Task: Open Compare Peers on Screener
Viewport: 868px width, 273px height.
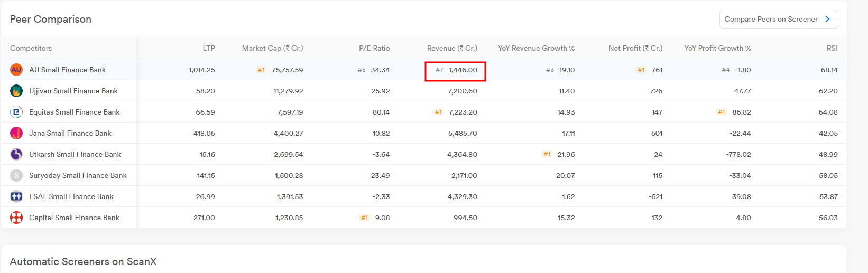Action: click(771, 19)
